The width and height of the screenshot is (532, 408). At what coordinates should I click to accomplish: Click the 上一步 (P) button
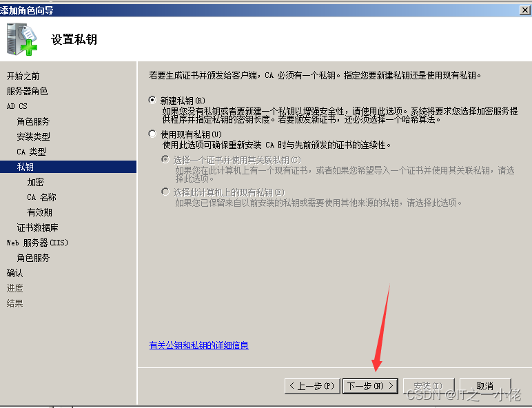312,386
